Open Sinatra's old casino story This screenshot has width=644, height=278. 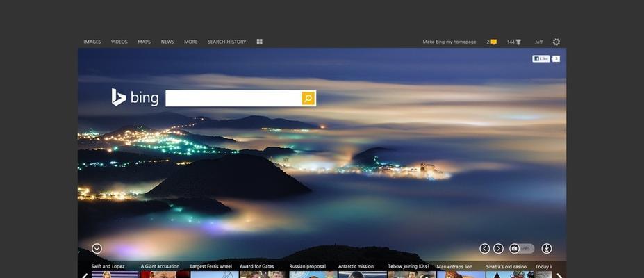[510, 270]
